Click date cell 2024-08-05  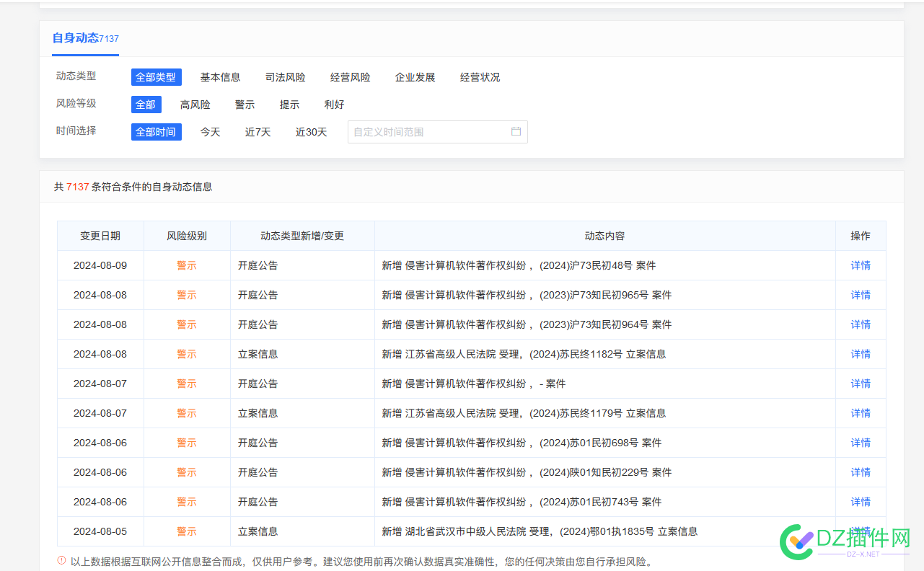click(x=100, y=531)
